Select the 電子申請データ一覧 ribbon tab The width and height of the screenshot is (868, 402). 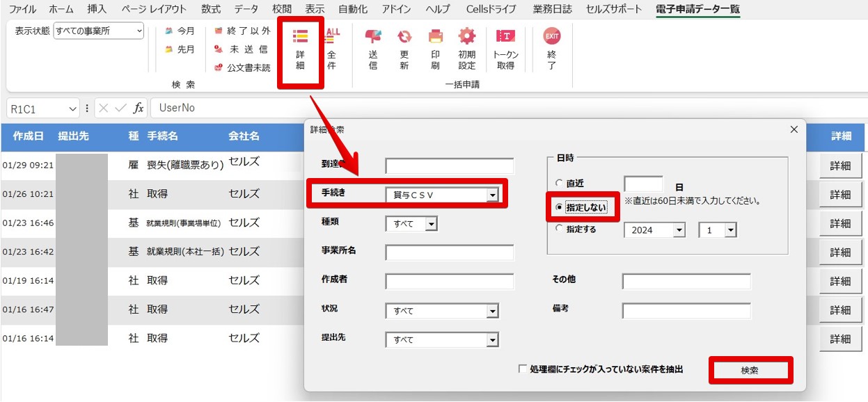click(697, 9)
